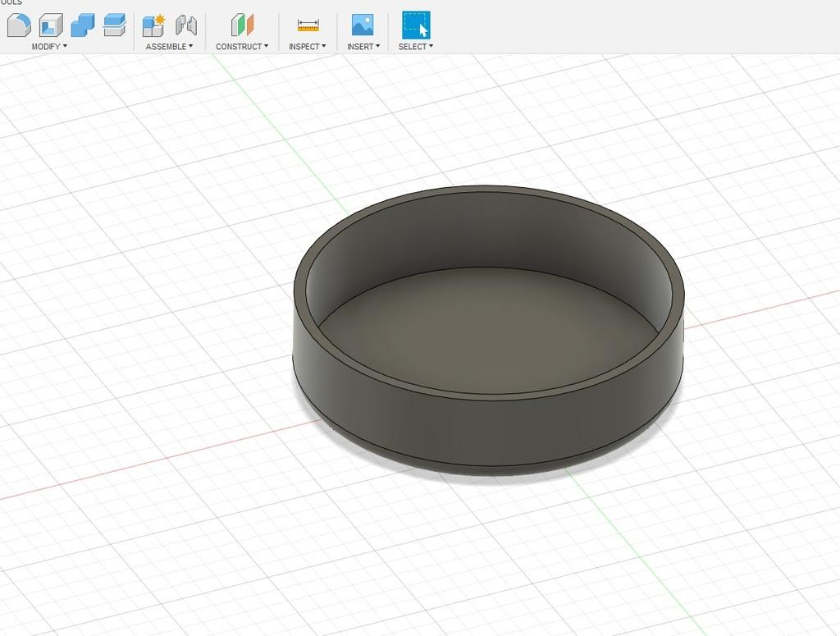Expand the INSPECT dropdown
The width and height of the screenshot is (840, 636).
click(x=308, y=47)
